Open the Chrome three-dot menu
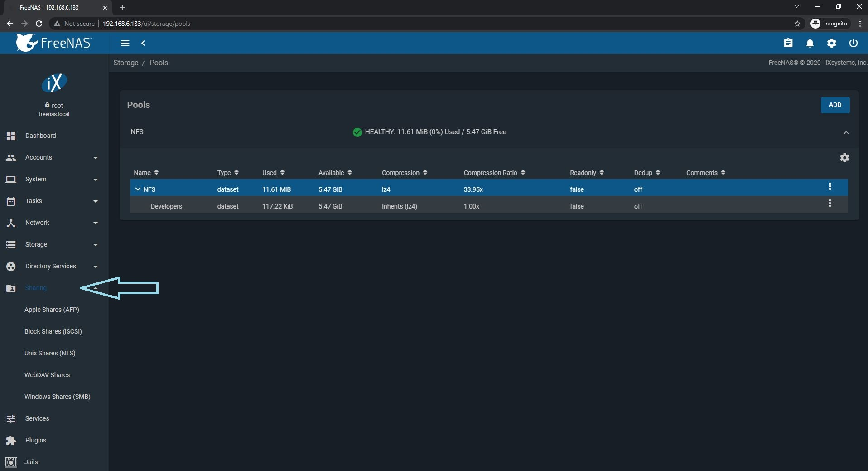Viewport: 868px width, 471px height. coord(860,24)
